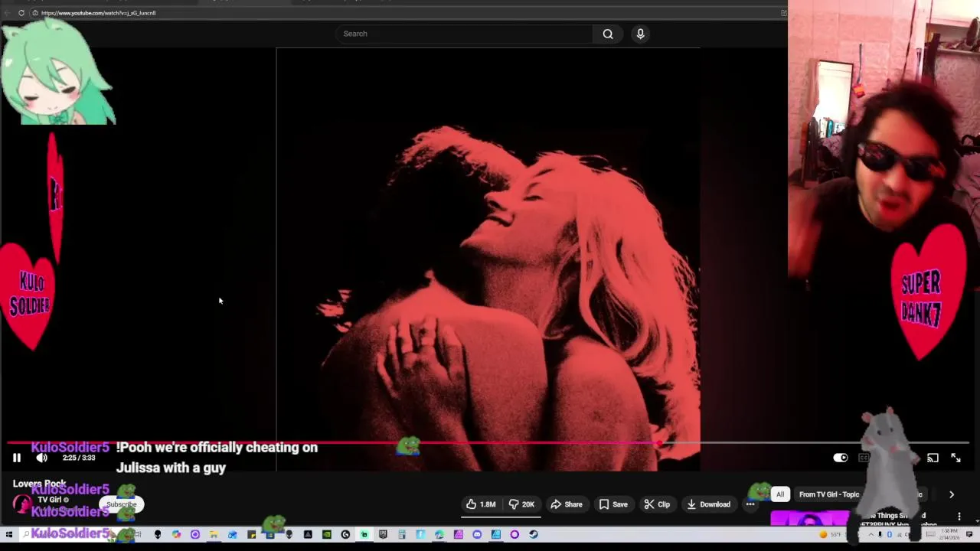Image resolution: width=980 pixels, height=551 pixels.
Task: Open more actions three-dot menu
Action: [x=750, y=504]
